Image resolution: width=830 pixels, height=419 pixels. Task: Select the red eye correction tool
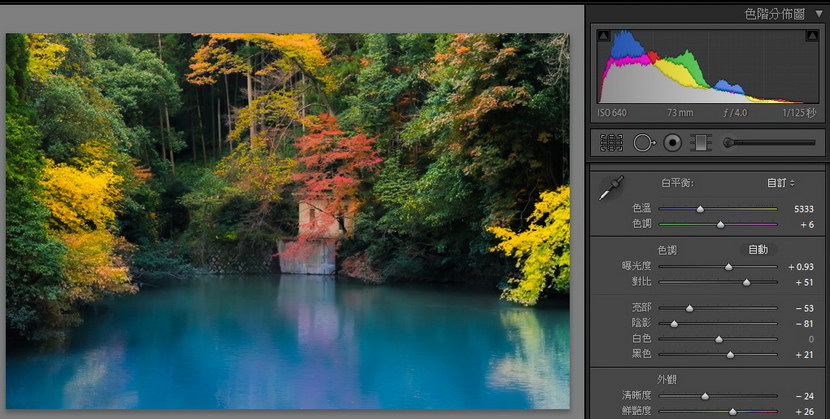pos(672,143)
